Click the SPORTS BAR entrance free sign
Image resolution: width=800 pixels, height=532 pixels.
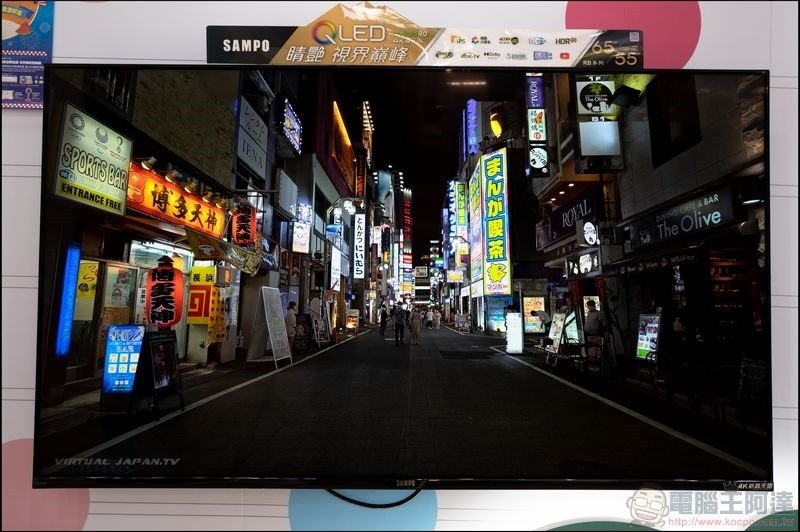93,159
